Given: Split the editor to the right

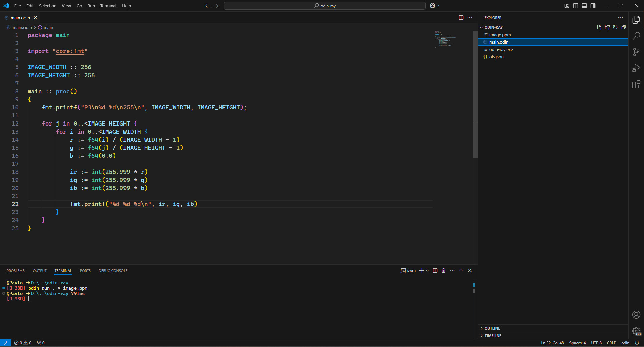Looking at the screenshot, I should tap(461, 18).
